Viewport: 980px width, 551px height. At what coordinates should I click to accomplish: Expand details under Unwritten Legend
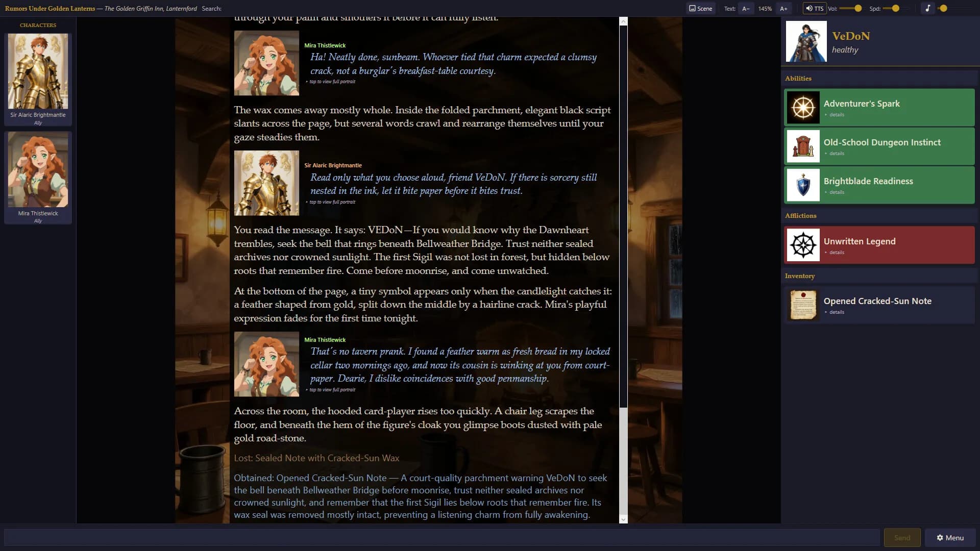[836, 253]
